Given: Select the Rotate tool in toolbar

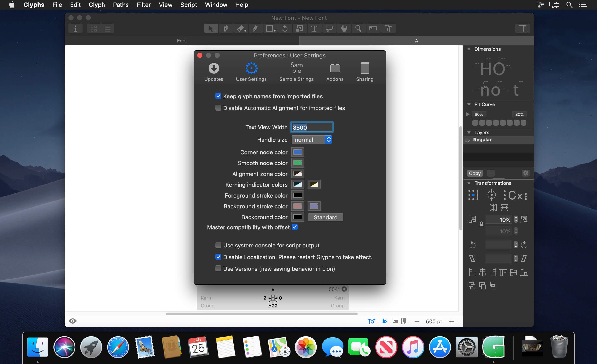Looking at the screenshot, I should click(285, 28).
